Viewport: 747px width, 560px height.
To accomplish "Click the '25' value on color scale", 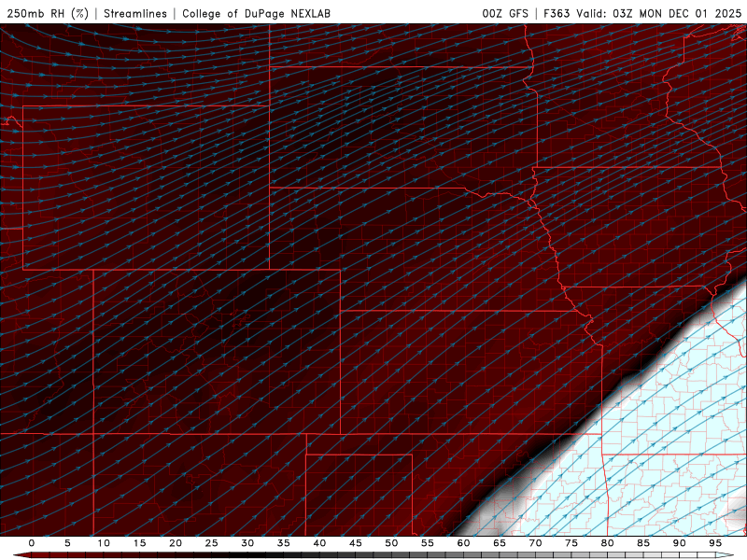I will click(x=212, y=543).
